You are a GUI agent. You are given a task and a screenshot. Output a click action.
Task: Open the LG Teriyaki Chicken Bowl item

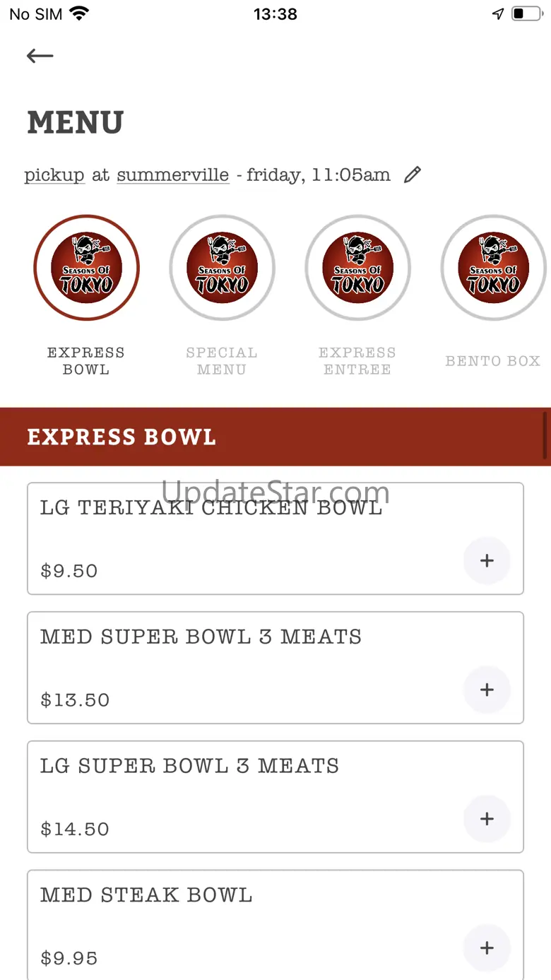[212, 508]
